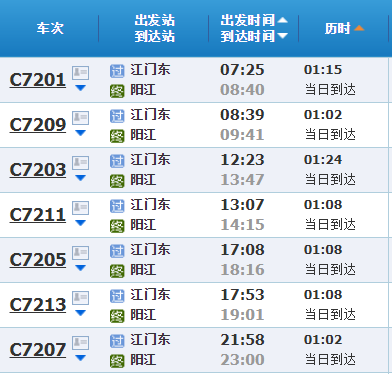The image size is (392, 374).
Task: Open train number C7209 link
Action: [x=38, y=125]
